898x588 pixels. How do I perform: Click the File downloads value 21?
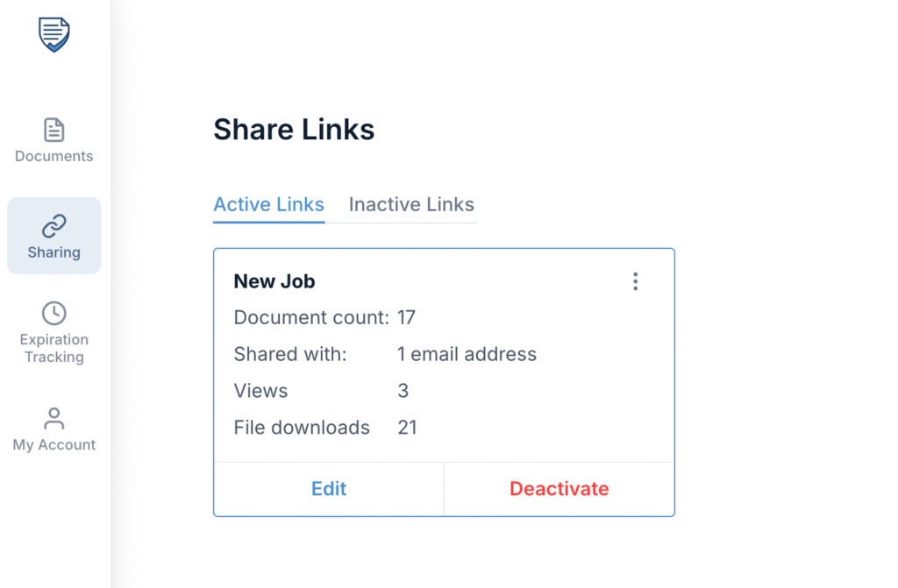point(407,428)
